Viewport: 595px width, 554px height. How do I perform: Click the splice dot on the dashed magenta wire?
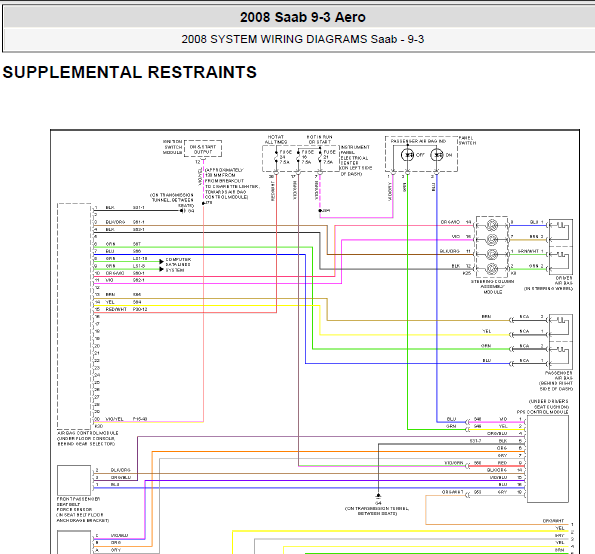[x=320, y=210]
